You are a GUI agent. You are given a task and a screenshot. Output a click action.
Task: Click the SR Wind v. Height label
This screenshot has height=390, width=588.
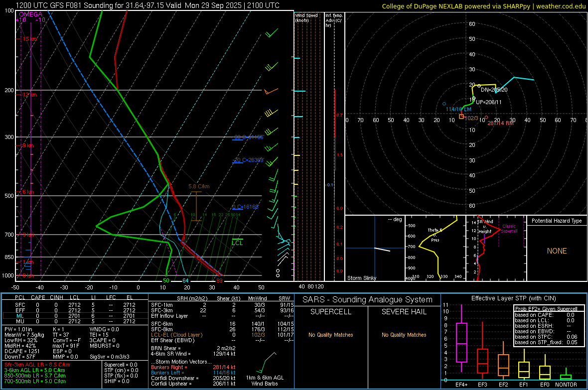point(485,227)
